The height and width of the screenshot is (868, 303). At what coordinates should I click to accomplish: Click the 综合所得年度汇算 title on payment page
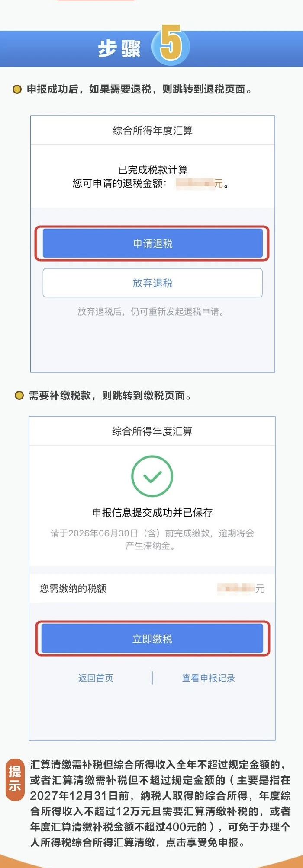(x=152, y=430)
